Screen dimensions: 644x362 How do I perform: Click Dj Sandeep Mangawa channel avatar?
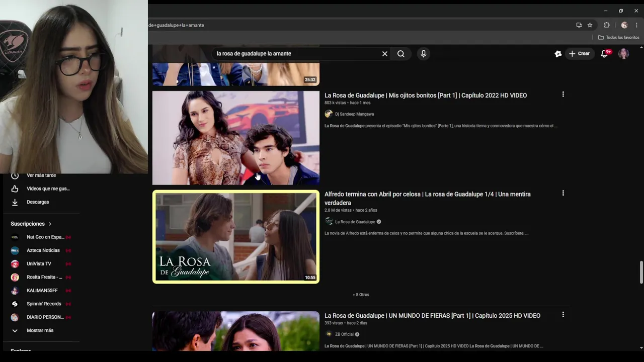(x=329, y=114)
